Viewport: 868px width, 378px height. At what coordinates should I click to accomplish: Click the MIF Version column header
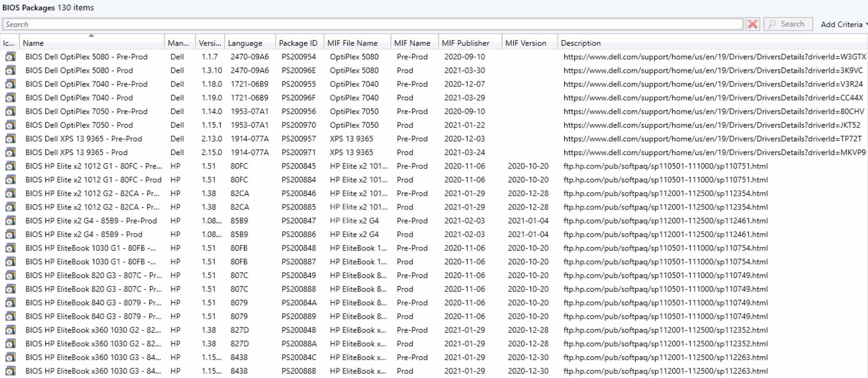coord(526,43)
